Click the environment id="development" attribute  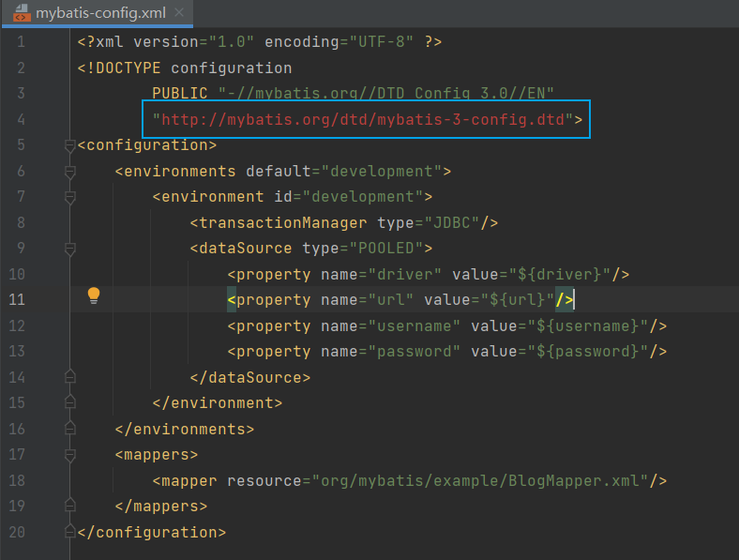[348, 197]
